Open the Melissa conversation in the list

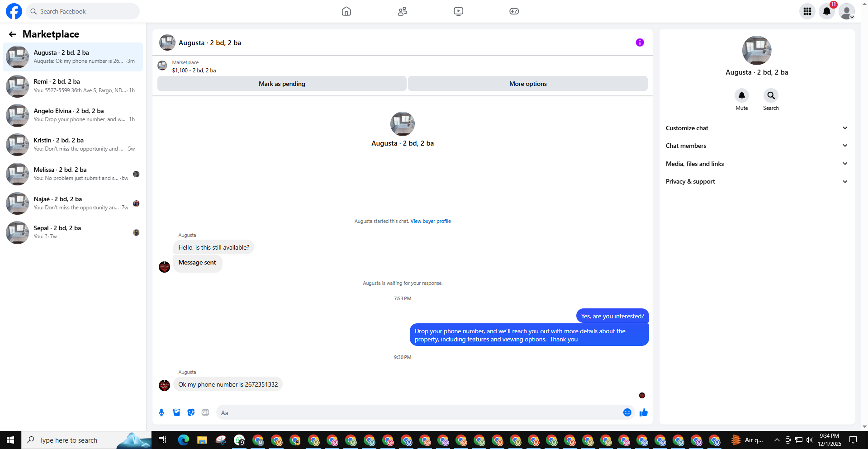[73, 174]
